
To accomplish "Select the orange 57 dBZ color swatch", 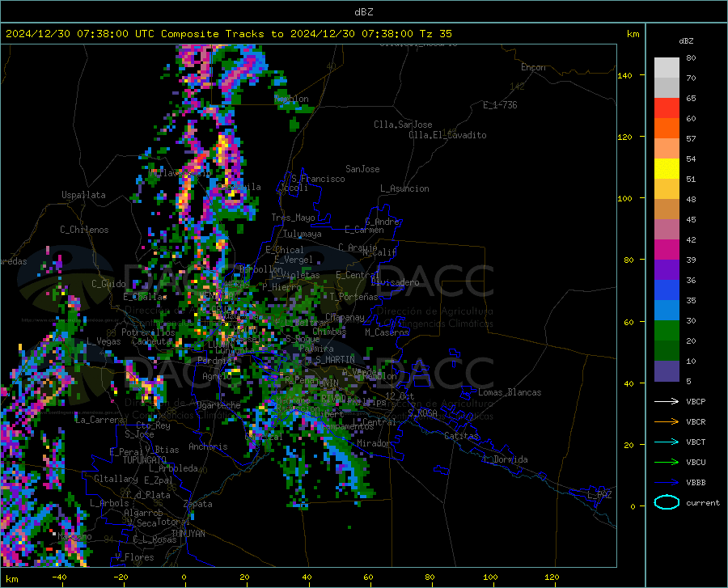I will (x=667, y=129).
